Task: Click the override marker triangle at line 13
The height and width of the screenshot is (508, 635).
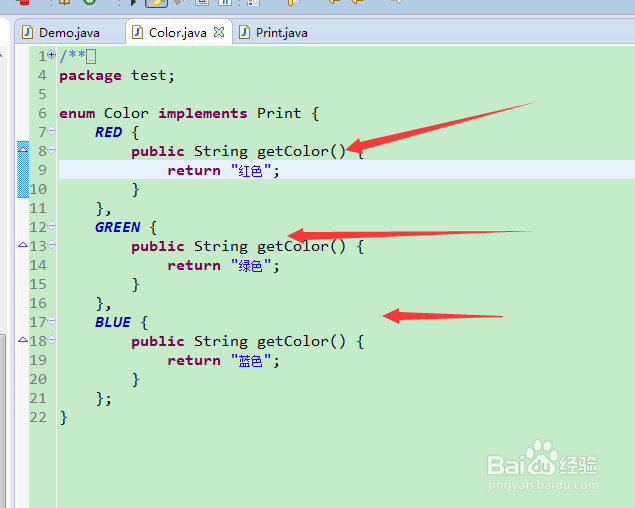Action: tap(23, 245)
